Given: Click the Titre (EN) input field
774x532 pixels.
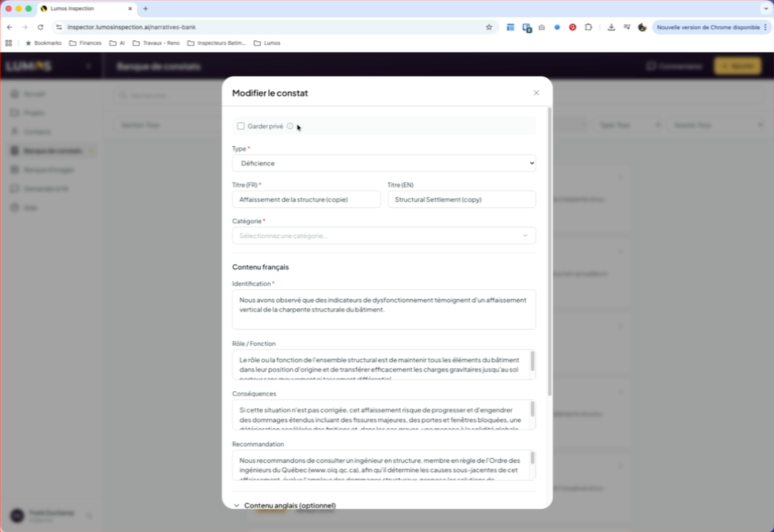Looking at the screenshot, I should [462, 199].
